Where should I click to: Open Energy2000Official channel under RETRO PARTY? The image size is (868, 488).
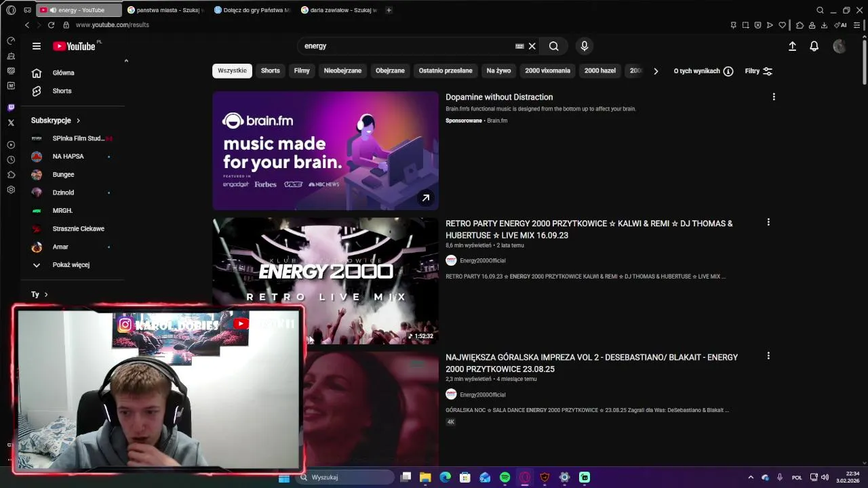482,260
